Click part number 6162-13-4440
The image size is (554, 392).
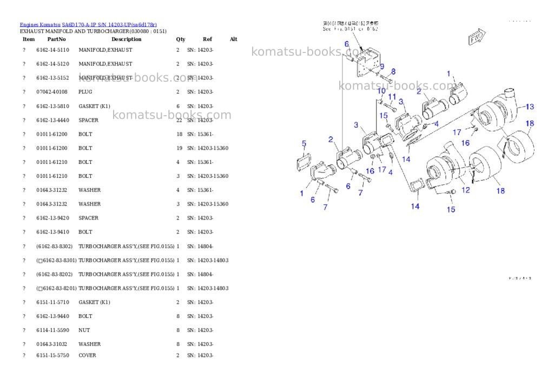pyautogui.click(x=52, y=121)
